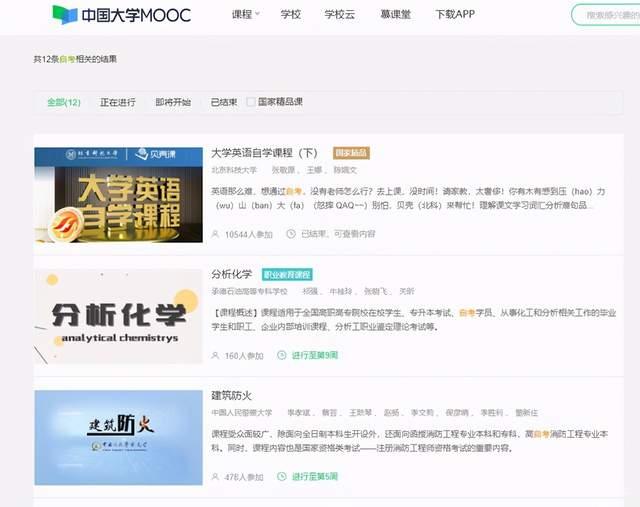Click the 职业教育课程 badge
The width and height of the screenshot is (640, 507).
(287, 275)
